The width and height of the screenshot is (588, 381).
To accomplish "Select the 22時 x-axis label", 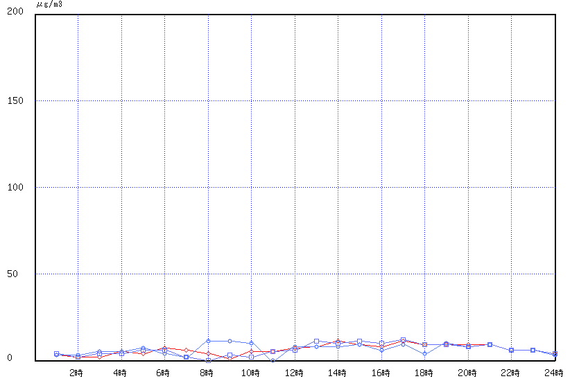I will tap(510, 373).
